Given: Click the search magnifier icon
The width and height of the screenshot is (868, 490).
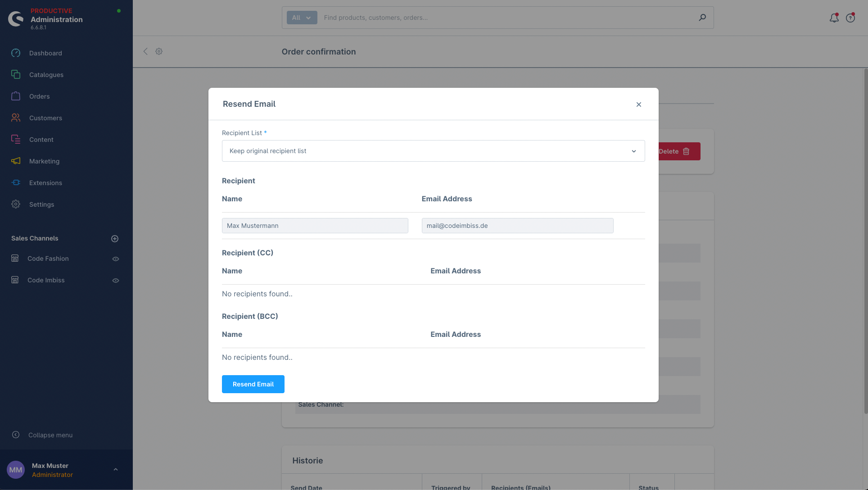Looking at the screenshot, I should pyautogui.click(x=702, y=18).
